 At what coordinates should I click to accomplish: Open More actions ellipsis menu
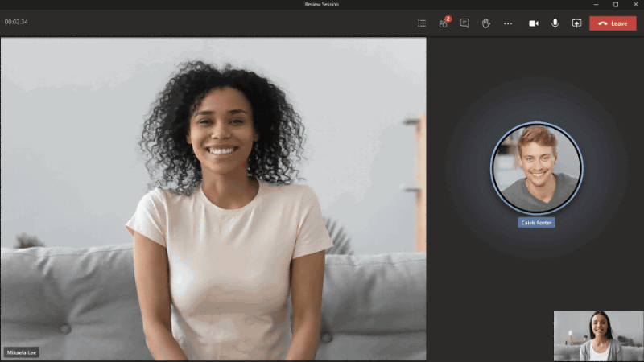point(508,23)
